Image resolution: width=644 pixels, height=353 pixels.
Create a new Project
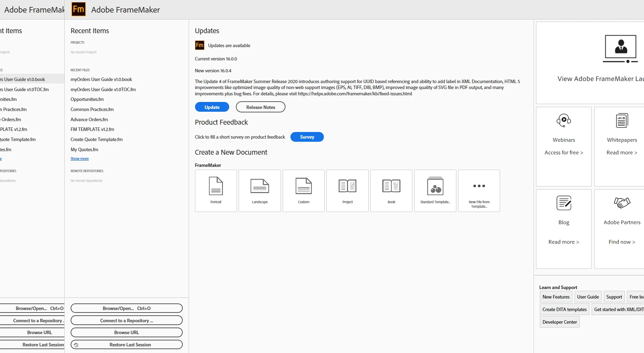coord(347,191)
